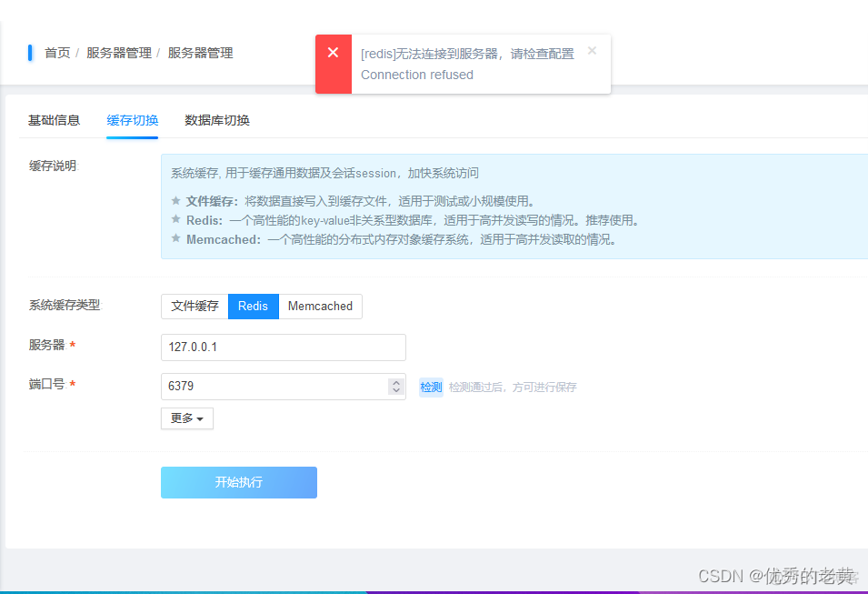The width and height of the screenshot is (868, 594).
Task: Click the star icon beside Memcached description
Action: (x=176, y=239)
